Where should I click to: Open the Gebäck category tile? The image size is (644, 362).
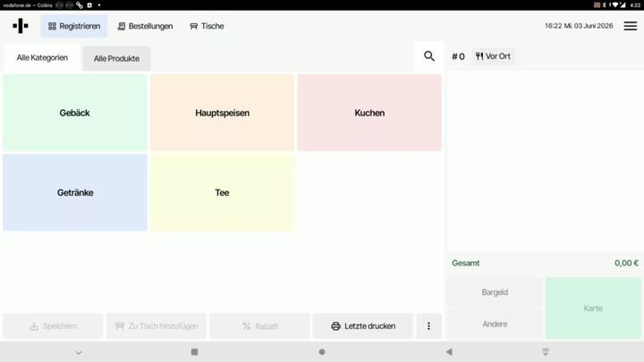pyautogui.click(x=75, y=113)
